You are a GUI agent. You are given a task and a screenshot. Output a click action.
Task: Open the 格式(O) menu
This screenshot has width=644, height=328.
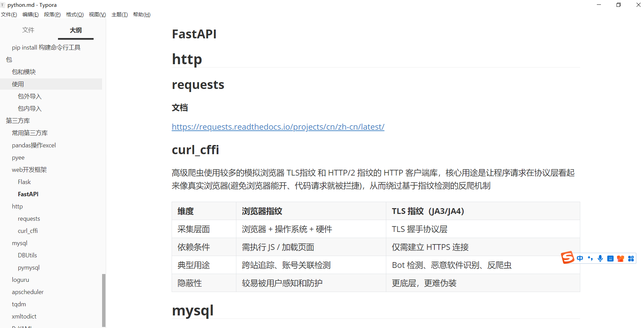[75, 15]
